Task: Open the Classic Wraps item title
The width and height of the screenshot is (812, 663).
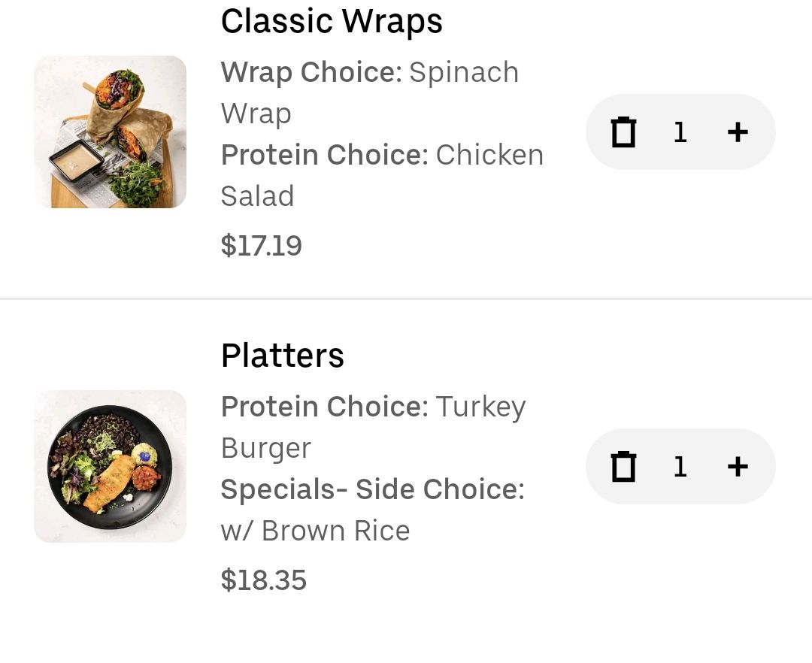Action: point(332,22)
